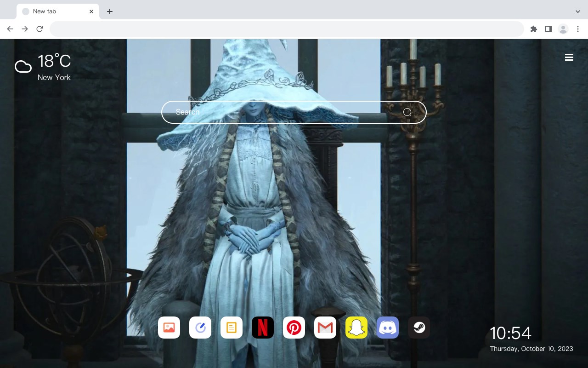
Task: Open the blue circular pencil shortcut
Action: 200,328
